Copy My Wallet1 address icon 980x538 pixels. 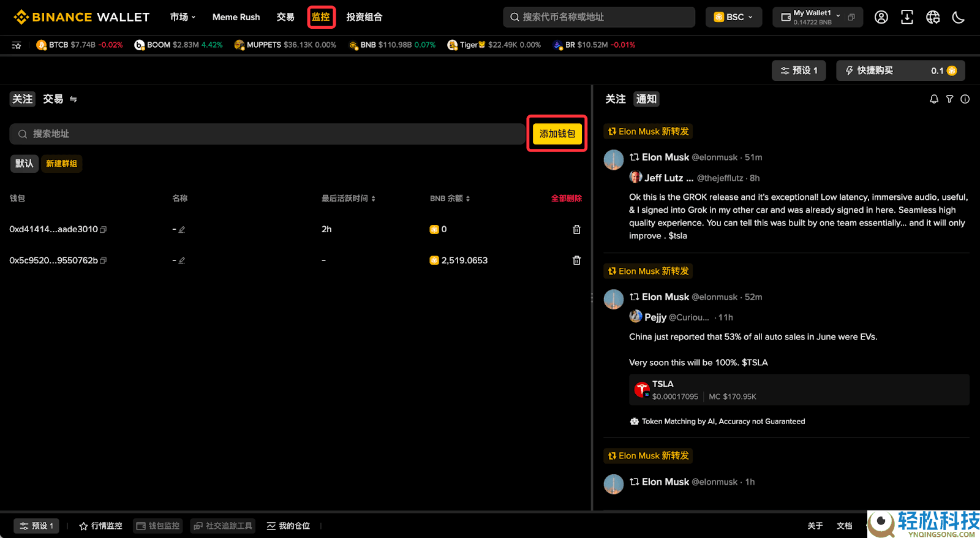point(851,17)
